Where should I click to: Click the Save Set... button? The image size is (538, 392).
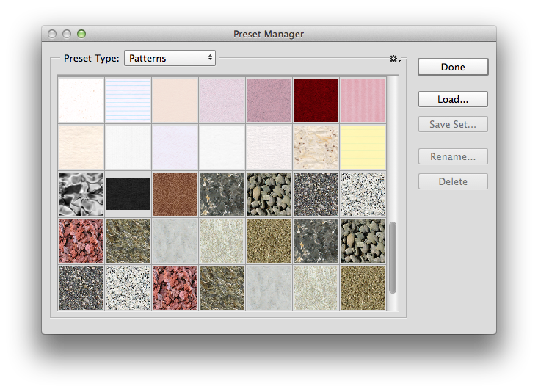coord(453,124)
